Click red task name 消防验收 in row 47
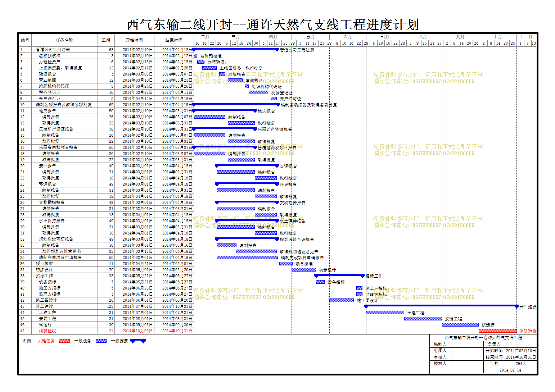The image size is (555, 392). 48,331
